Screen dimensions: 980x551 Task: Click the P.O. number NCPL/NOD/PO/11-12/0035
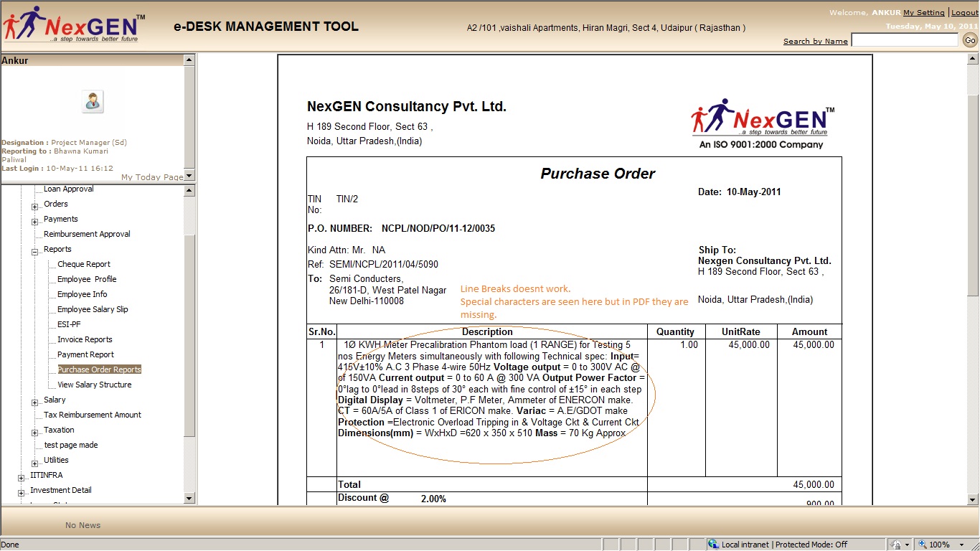coord(438,229)
